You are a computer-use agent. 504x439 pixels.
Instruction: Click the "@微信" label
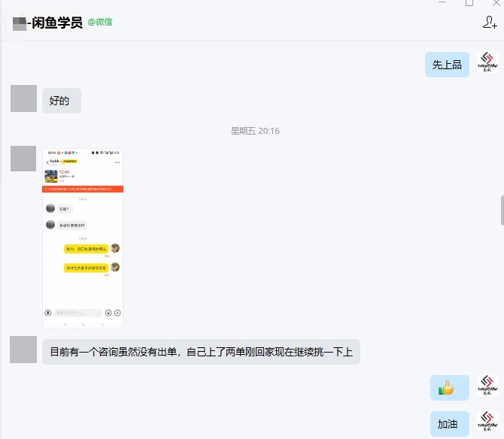tap(100, 22)
